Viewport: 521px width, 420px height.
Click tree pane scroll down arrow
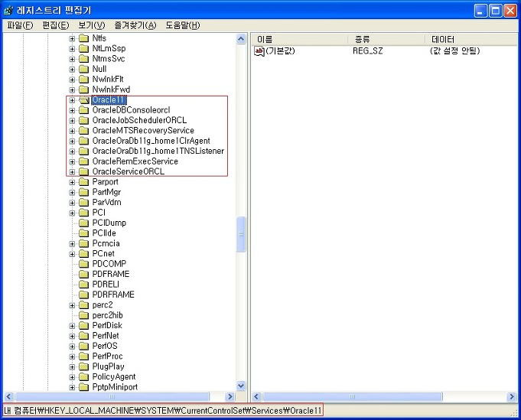[x=241, y=386]
